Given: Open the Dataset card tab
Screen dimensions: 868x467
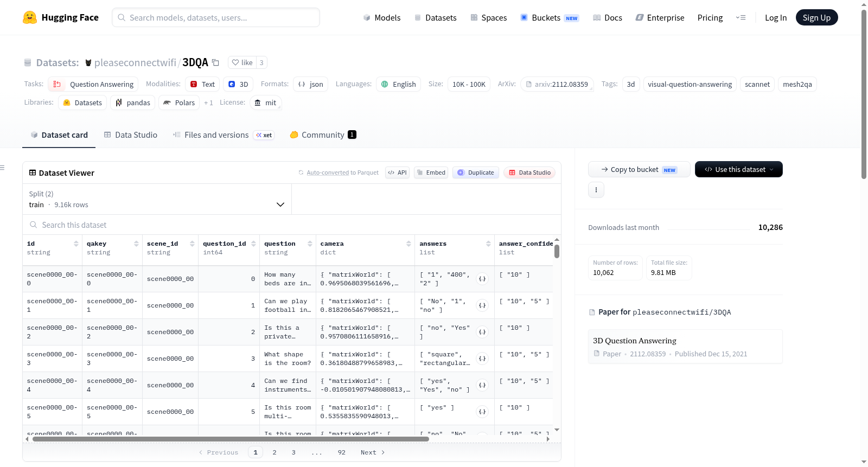Looking at the screenshot, I should [x=59, y=135].
